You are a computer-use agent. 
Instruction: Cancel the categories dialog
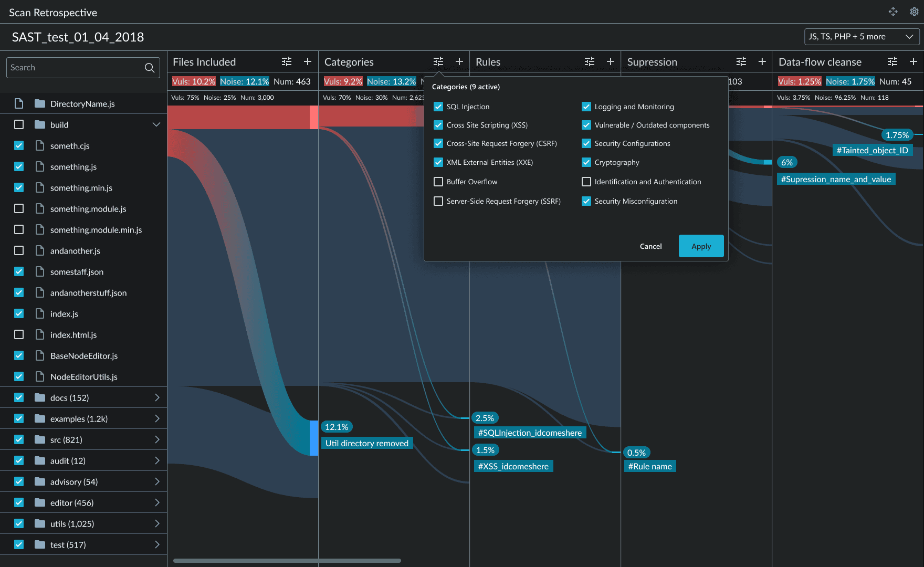[x=650, y=246]
